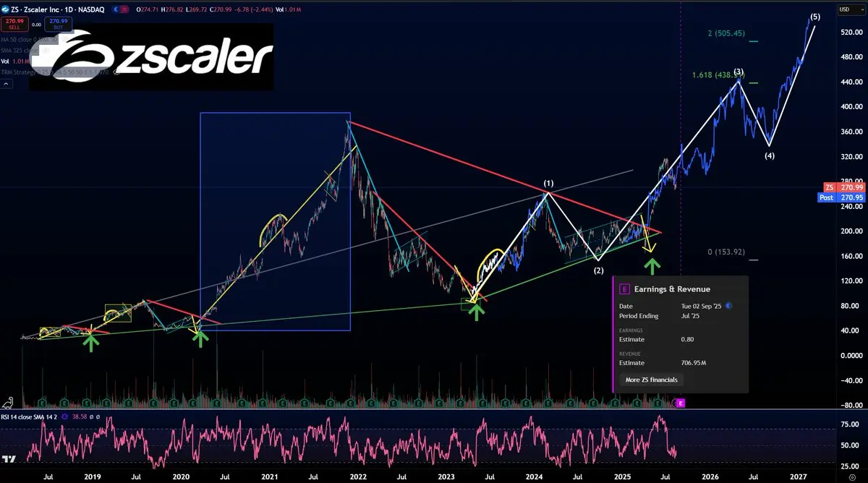Click the spread value 0.00 between SELL and BUY

pos(36,25)
